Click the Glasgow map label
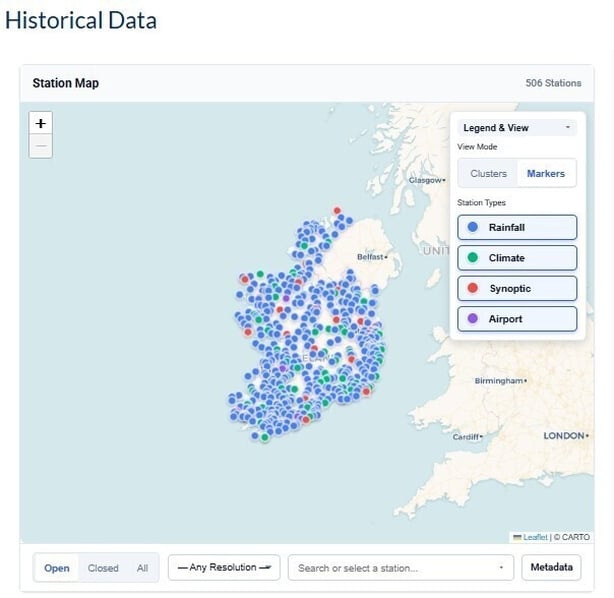Screen dimensions: 614x598 click(x=425, y=180)
